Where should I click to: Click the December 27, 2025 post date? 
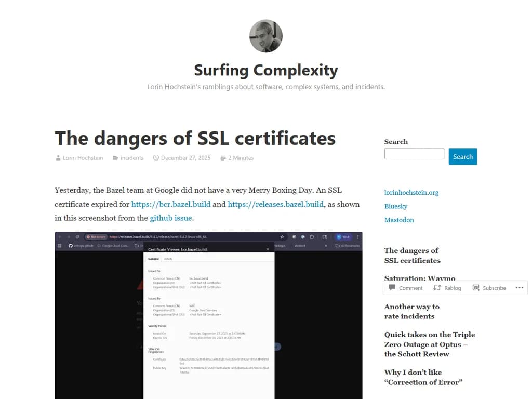pyautogui.click(x=185, y=158)
